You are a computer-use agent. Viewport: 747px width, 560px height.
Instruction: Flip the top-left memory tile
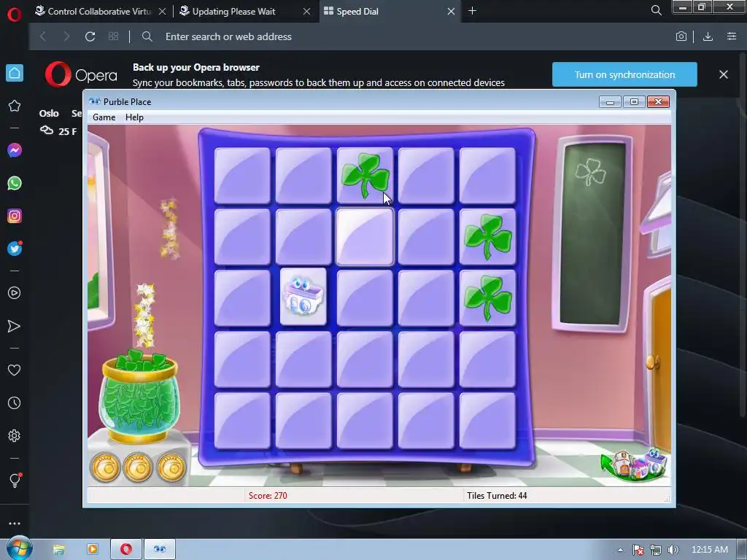point(242,175)
